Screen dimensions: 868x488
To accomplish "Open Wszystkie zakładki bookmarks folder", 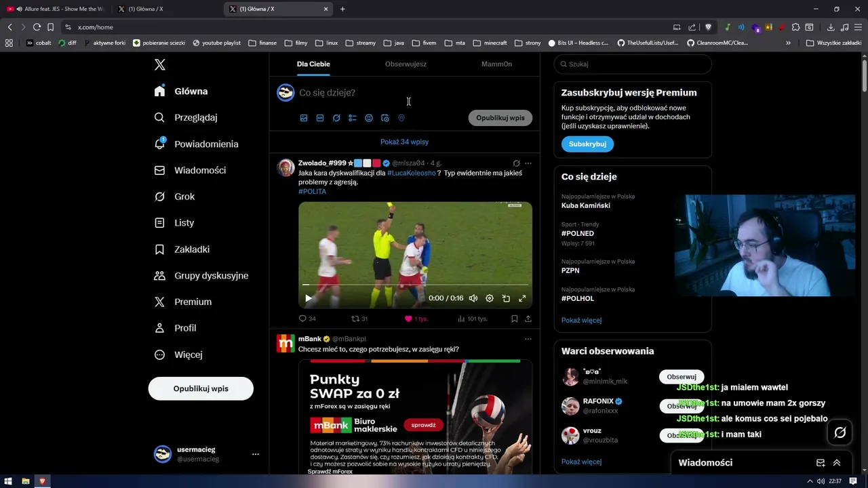I will 833,43.
